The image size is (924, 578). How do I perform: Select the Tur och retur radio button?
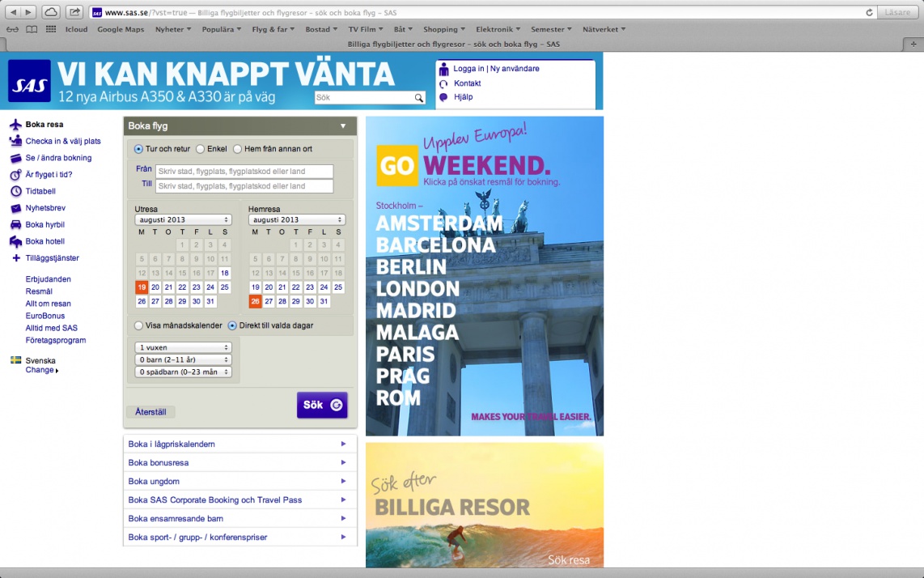click(x=138, y=149)
